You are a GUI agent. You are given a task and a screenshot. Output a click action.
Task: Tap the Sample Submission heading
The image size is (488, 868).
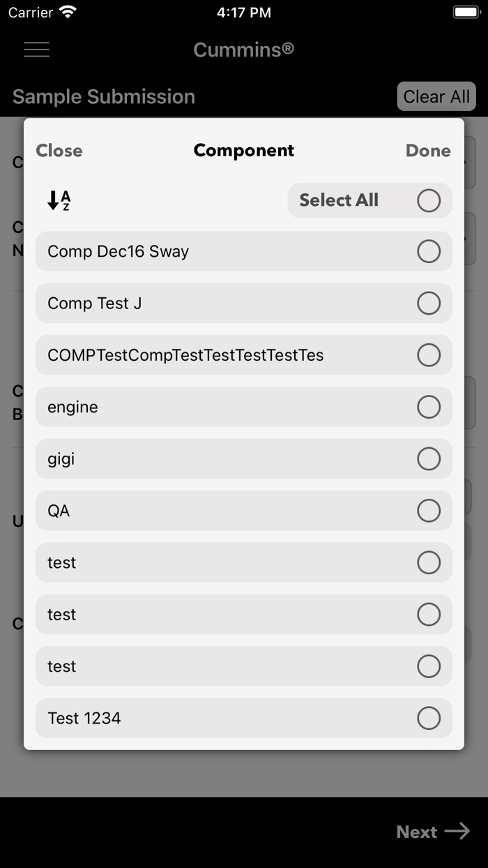tap(103, 96)
